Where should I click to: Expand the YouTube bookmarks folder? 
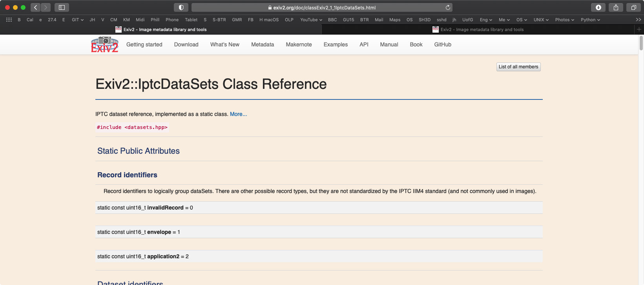(x=311, y=20)
